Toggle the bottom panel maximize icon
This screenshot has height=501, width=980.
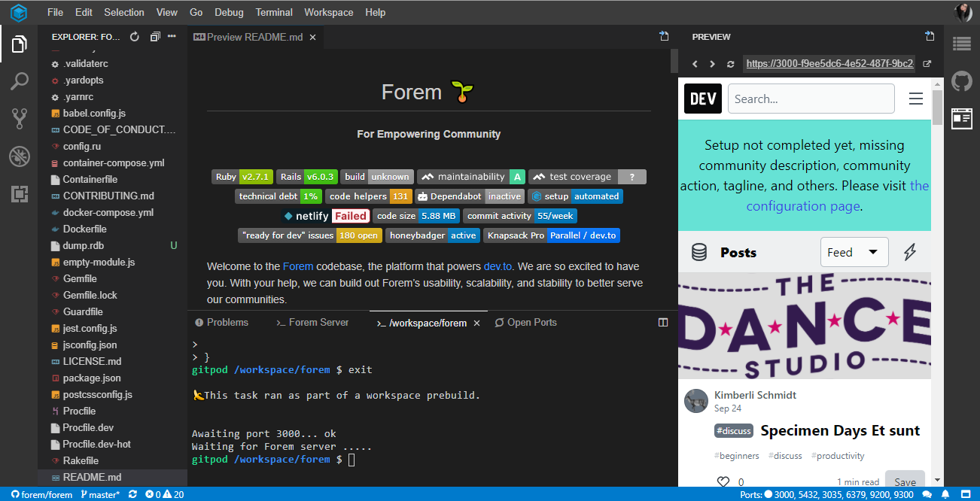663,322
